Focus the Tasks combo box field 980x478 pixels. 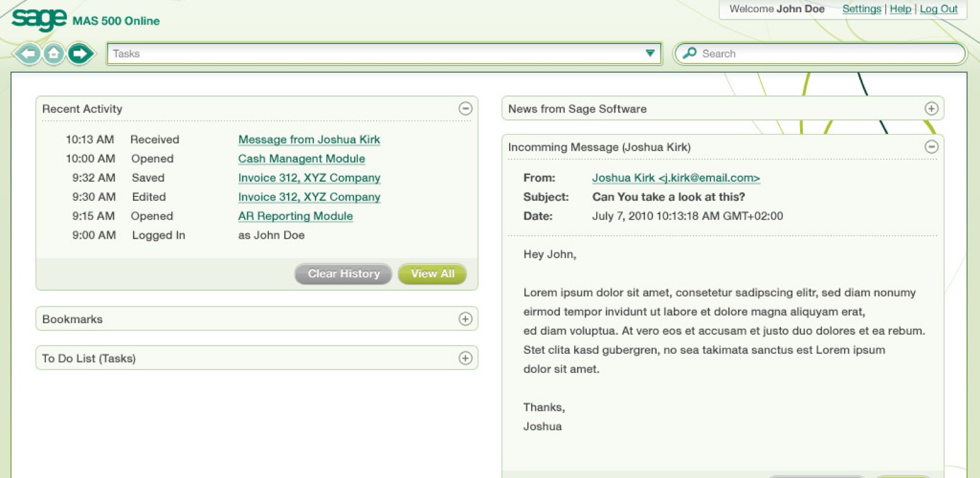tap(384, 53)
